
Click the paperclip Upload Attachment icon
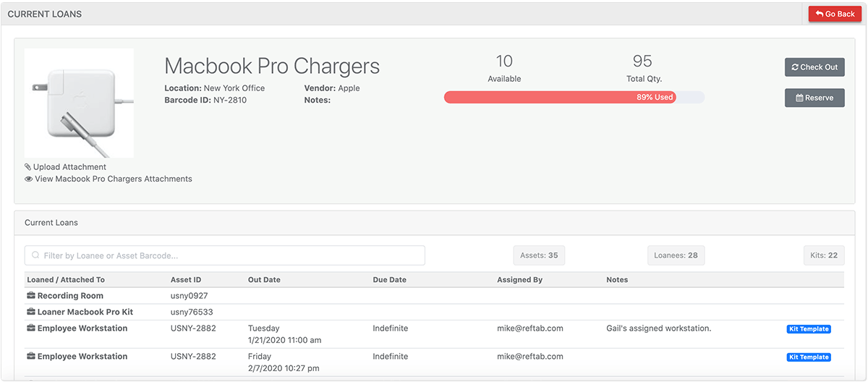click(28, 167)
